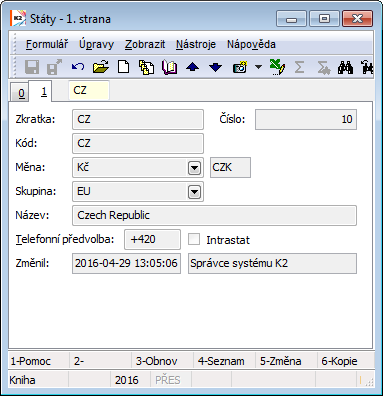Click the Číslo field showing 10
Screen dimensions: 383x396
tap(306, 119)
